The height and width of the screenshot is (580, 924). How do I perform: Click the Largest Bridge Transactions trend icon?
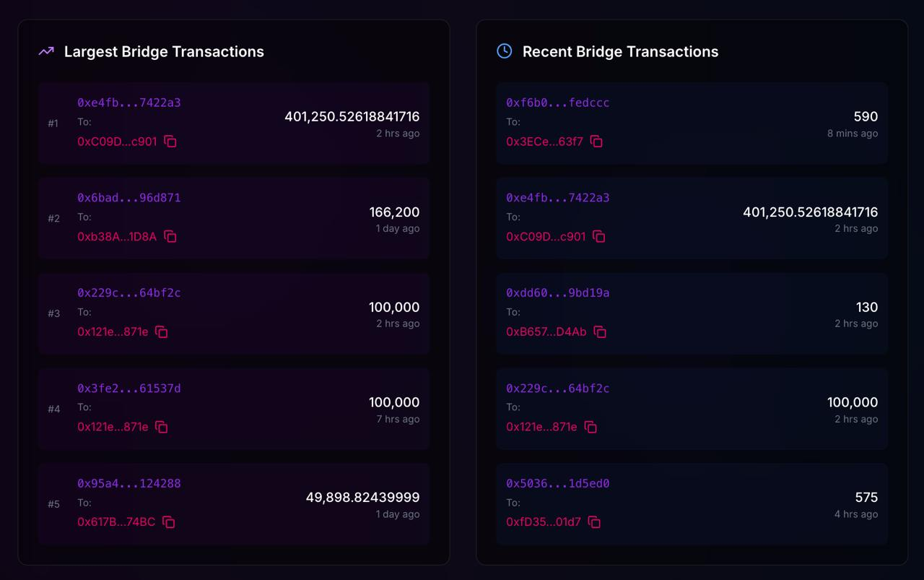(46, 51)
